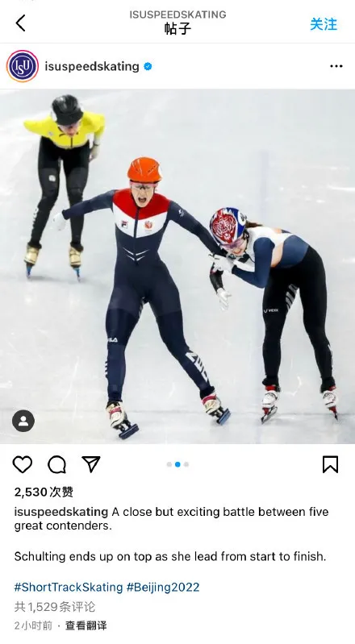The width and height of the screenshot is (355, 644).
Task: Open comments with the speech bubble icon
Action: pos(56,464)
